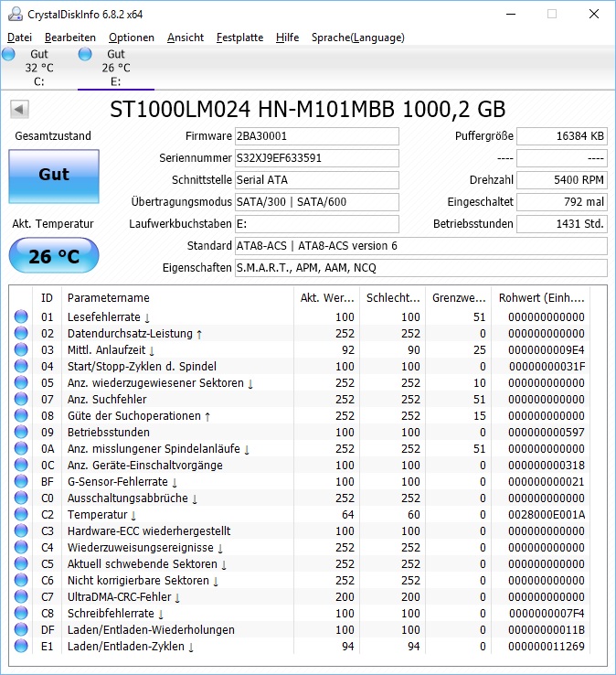Click status orb for Hardware-ECC wiederhergestellt
The height and width of the screenshot is (675, 616).
tap(21, 530)
